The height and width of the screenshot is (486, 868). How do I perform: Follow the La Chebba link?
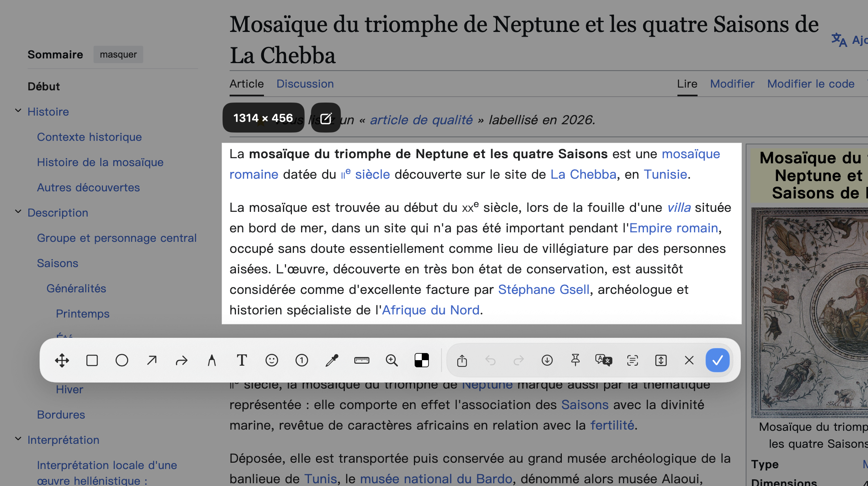click(x=583, y=174)
